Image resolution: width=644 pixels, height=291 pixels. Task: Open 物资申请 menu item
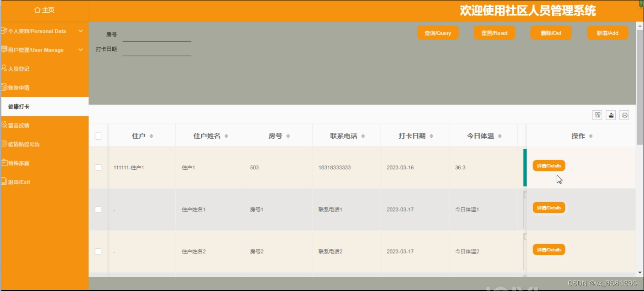tap(44, 88)
